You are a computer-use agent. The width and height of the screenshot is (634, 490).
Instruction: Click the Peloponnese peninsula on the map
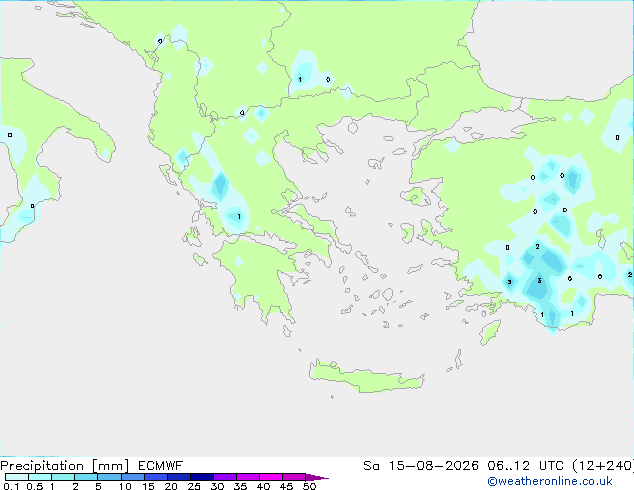(259, 275)
